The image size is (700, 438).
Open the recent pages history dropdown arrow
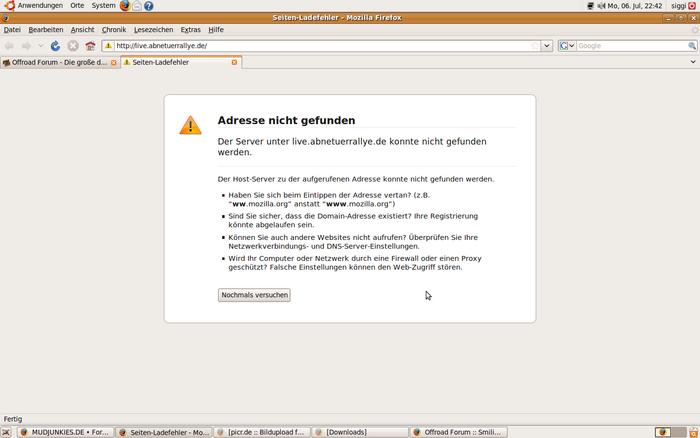tap(41, 46)
